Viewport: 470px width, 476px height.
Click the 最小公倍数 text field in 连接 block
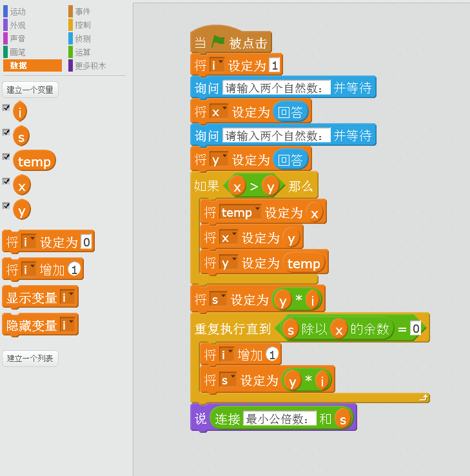(279, 419)
